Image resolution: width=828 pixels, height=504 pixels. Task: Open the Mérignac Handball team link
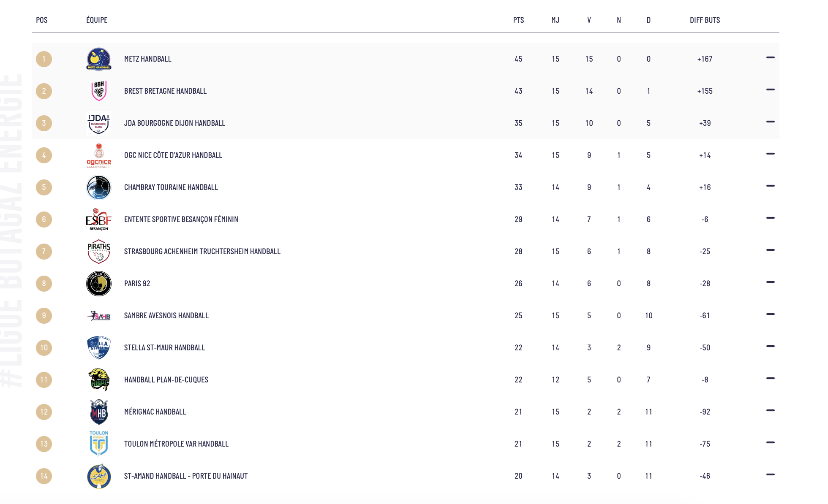155,412
